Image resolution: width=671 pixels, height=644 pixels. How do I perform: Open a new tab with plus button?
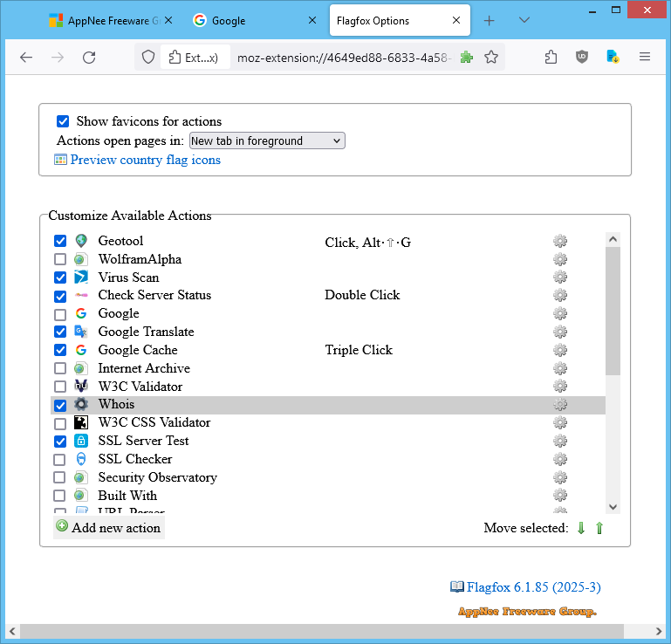click(490, 20)
